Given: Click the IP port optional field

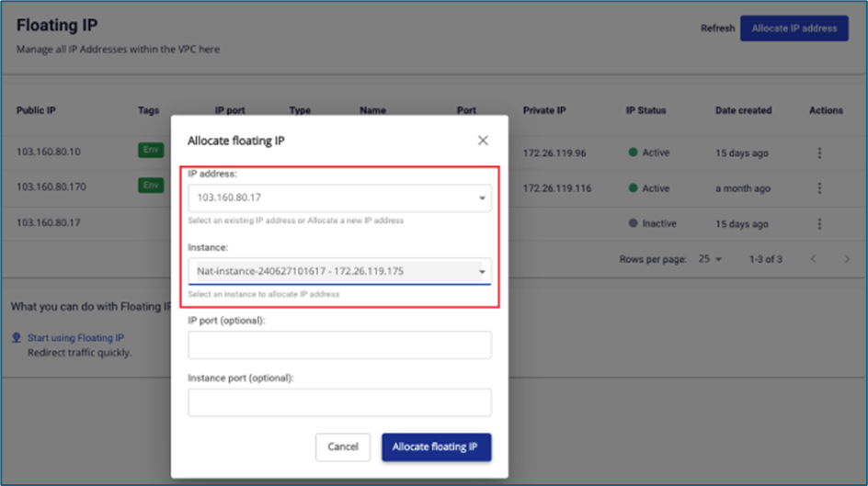Looking at the screenshot, I should tap(339, 345).
